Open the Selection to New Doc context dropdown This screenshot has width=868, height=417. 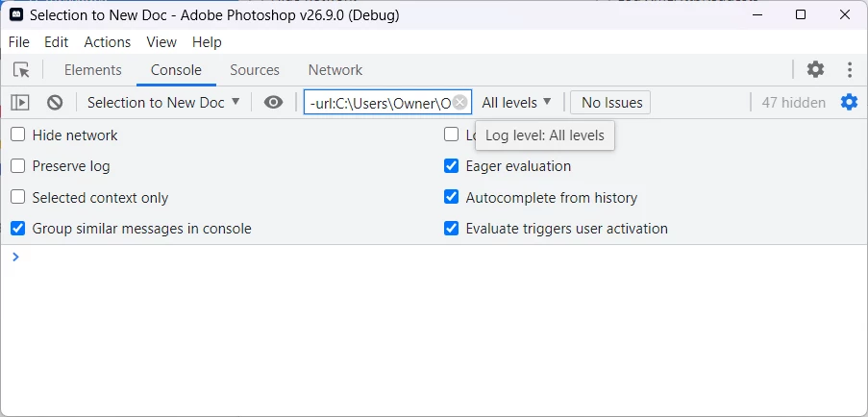coord(163,103)
